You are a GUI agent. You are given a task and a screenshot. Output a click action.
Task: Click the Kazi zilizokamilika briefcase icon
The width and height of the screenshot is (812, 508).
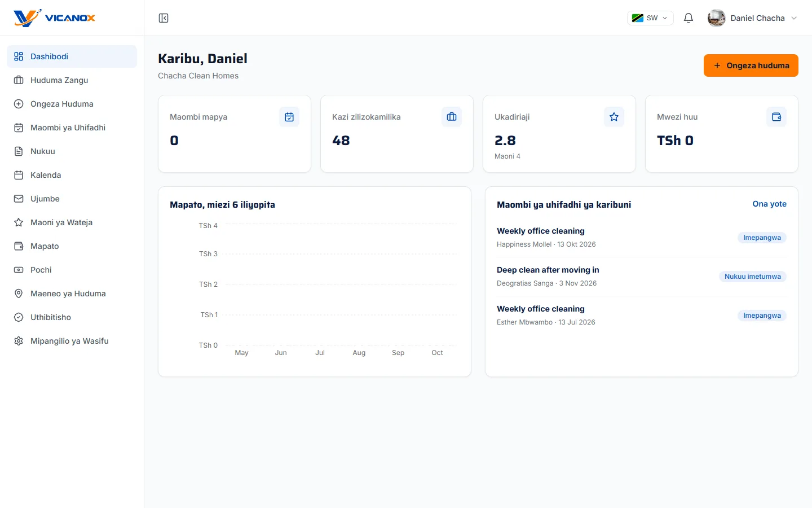[452, 117]
